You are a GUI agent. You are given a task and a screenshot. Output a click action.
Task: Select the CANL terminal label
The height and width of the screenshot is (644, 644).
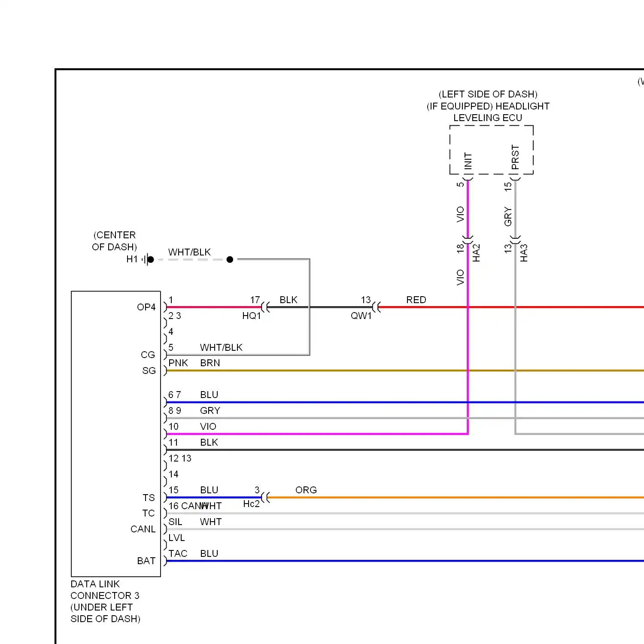tap(143, 529)
